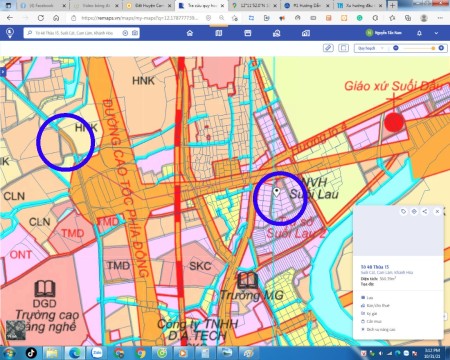Image resolution: width=450 pixels, height=360 pixels.
Task: Select the map icon in the navbar
Action: 219,33
